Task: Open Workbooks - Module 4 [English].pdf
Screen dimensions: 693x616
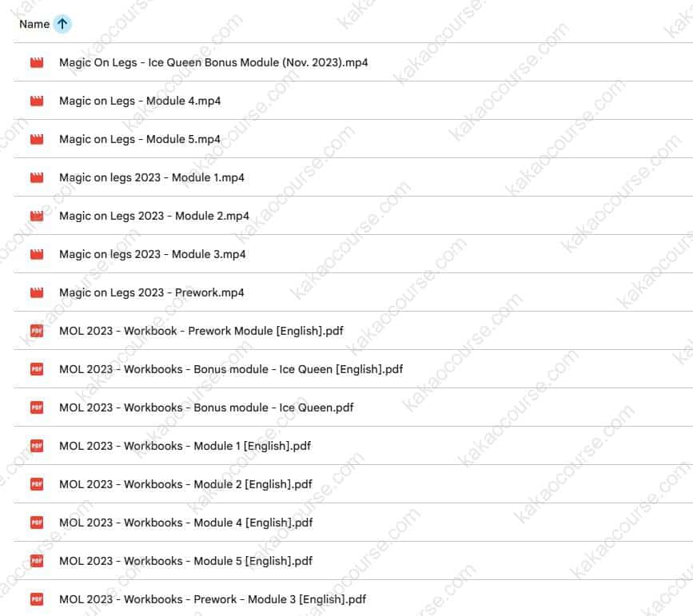Action: click(185, 523)
